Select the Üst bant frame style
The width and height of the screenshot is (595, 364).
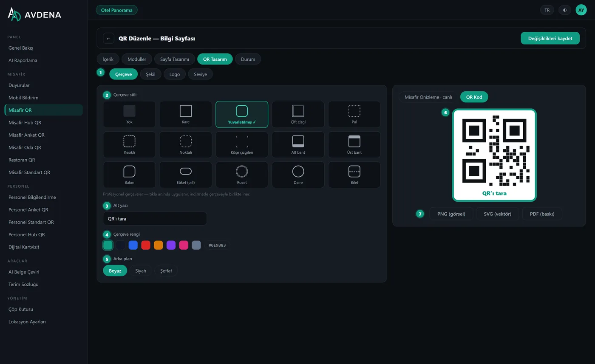click(354, 144)
